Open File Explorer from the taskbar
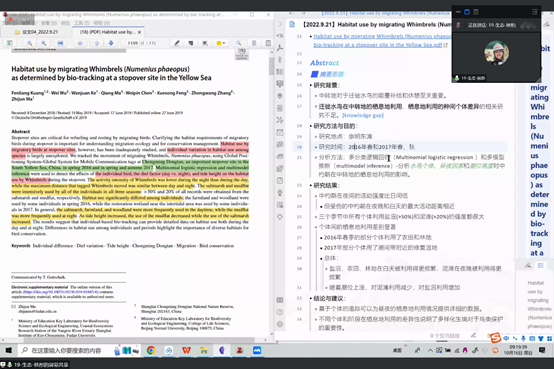 click(x=204, y=350)
